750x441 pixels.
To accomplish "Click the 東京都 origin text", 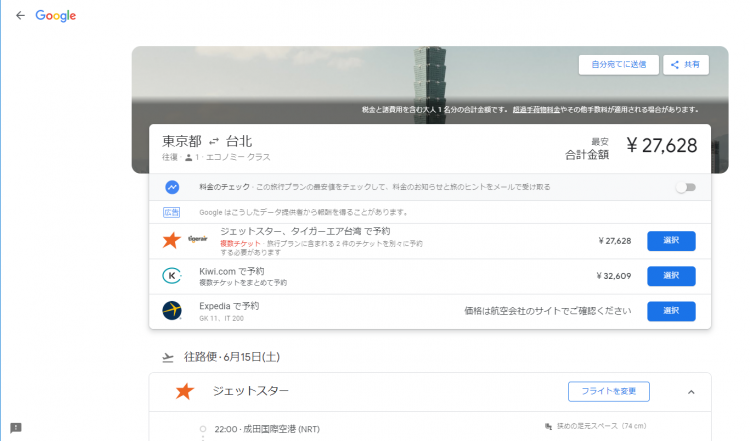I will click(182, 141).
